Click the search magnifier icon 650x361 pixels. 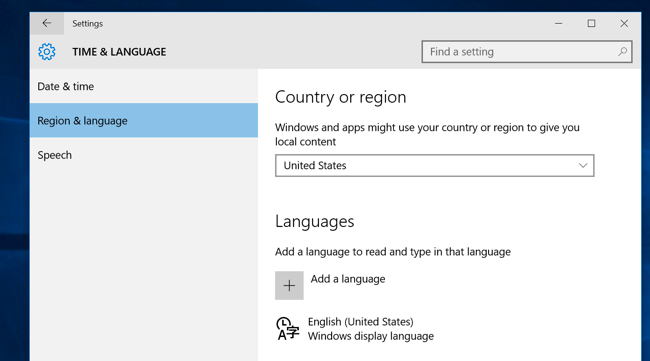(x=622, y=51)
